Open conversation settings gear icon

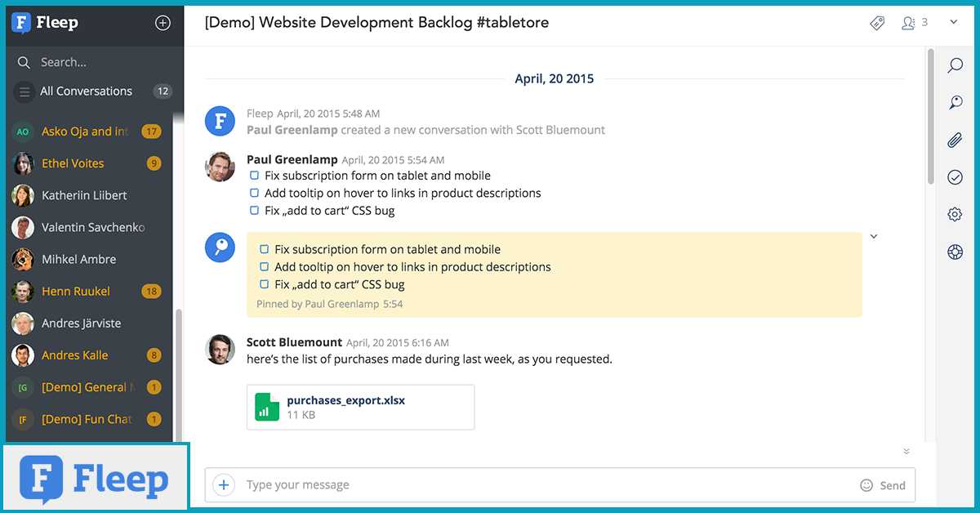[x=955, y=215]
